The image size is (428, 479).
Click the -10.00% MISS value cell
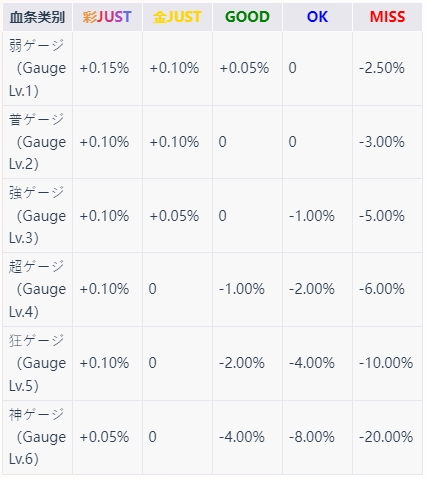[387, 363]
